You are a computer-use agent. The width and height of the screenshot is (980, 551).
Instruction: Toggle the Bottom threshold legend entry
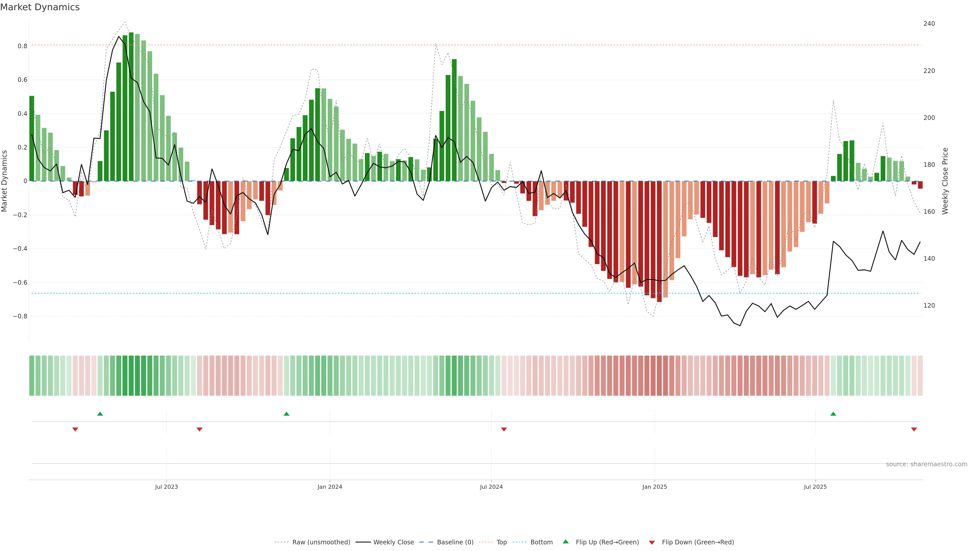pos(541,542)
